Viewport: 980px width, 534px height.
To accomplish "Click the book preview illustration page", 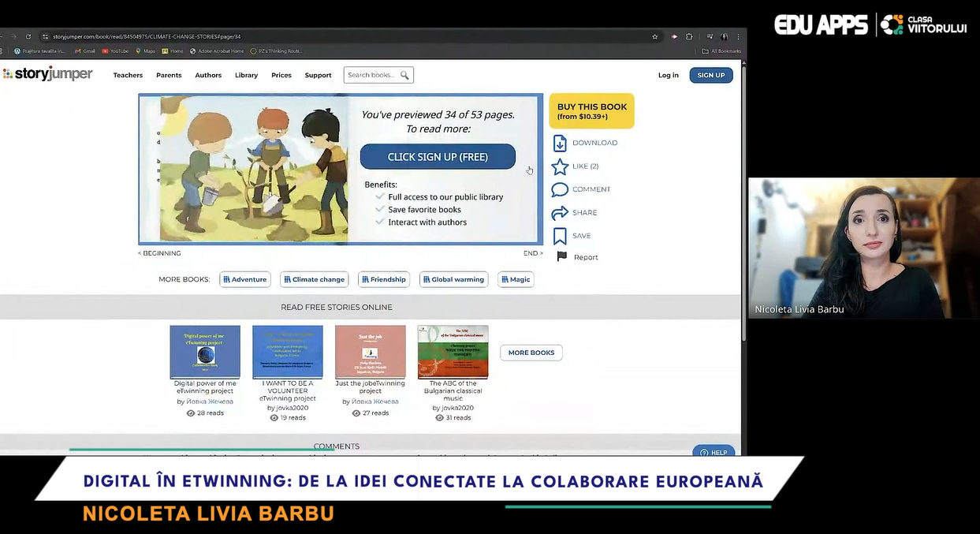I will [x=252, y=169].
